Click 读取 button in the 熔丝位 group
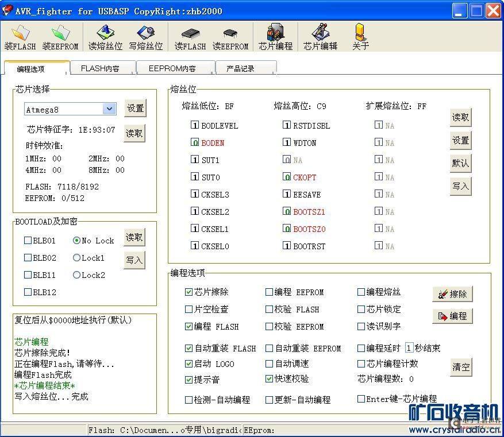504x437 pixels. click(x=460, y=117)
